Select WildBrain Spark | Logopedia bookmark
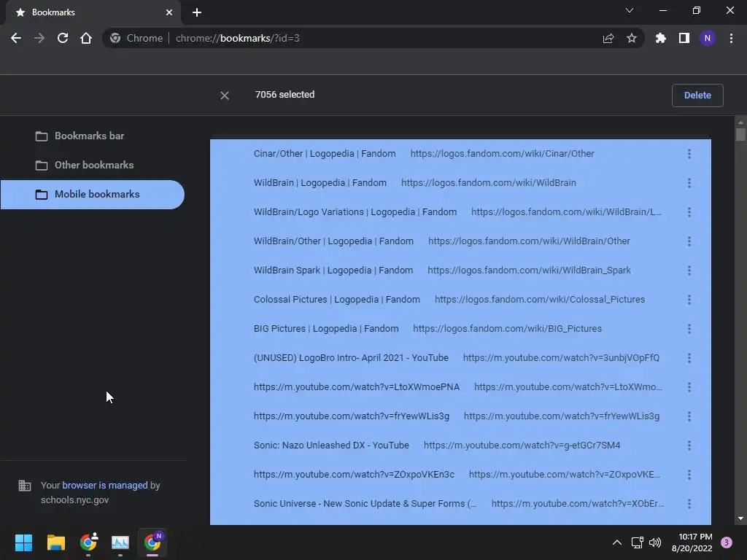The image size is (747, 560). pos(461,271)
